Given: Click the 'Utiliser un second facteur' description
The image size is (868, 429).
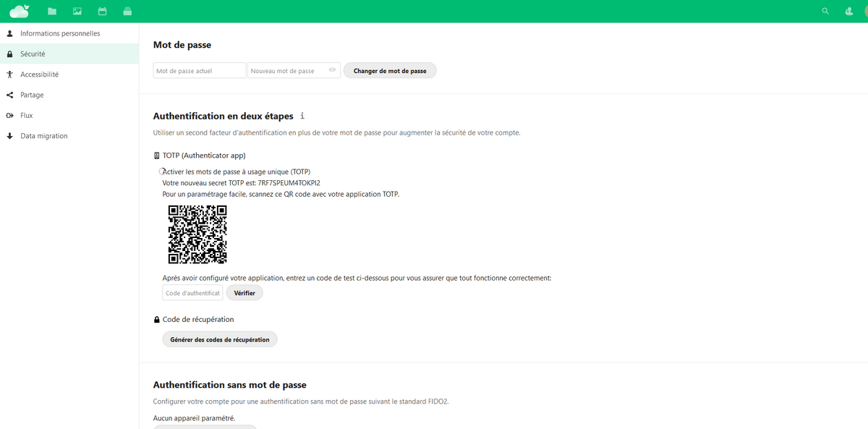Looking at the screenshot, I should [337, 132].
